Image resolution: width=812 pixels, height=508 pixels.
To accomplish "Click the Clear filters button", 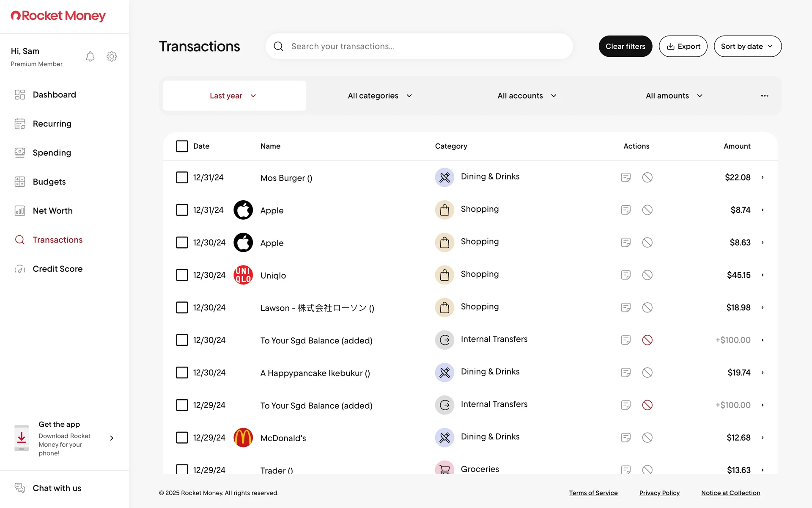I will 625,46.
